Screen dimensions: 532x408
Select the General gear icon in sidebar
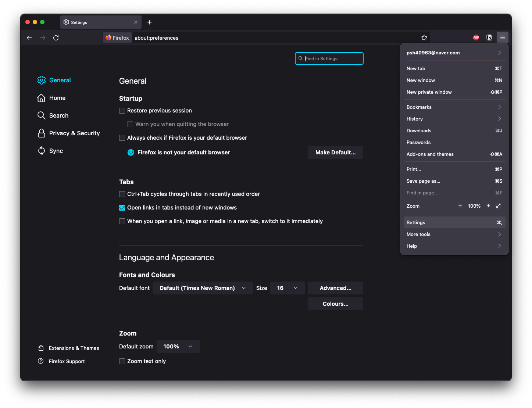click(42, 80)
